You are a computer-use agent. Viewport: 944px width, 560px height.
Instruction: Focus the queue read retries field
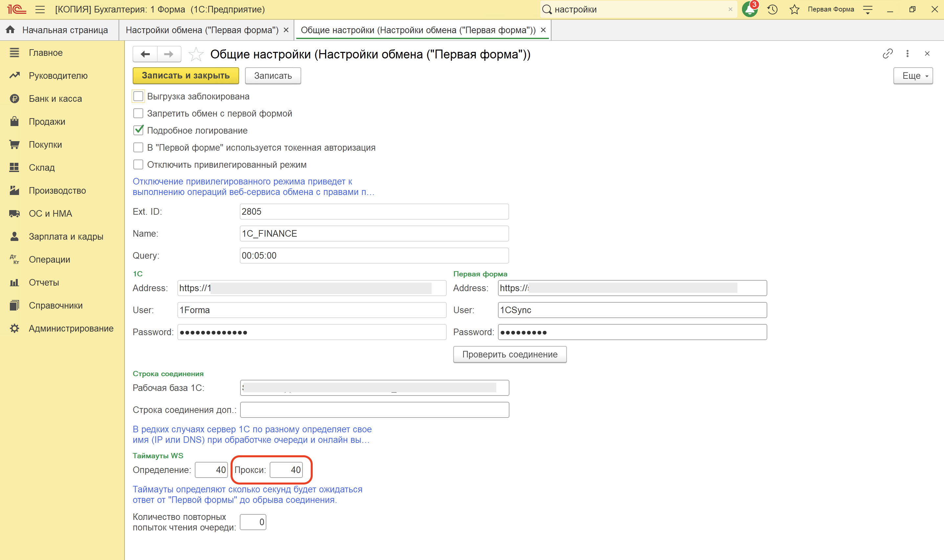point(253,522)
